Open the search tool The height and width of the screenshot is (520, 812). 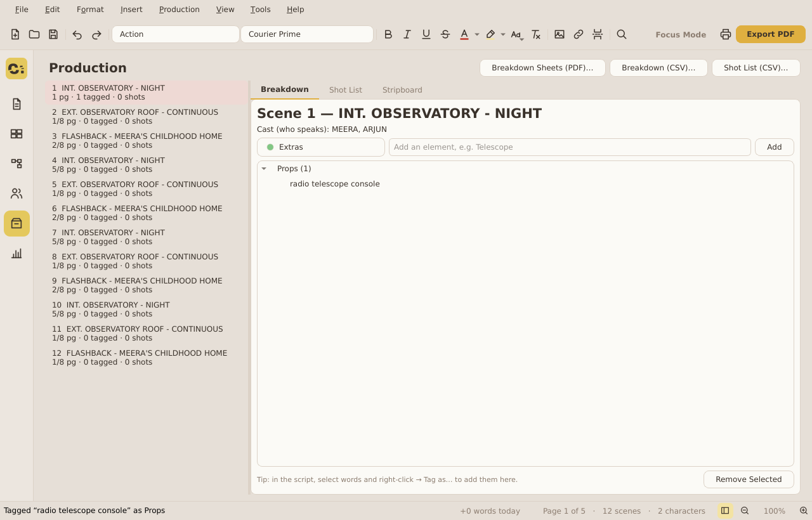(622, 34)
